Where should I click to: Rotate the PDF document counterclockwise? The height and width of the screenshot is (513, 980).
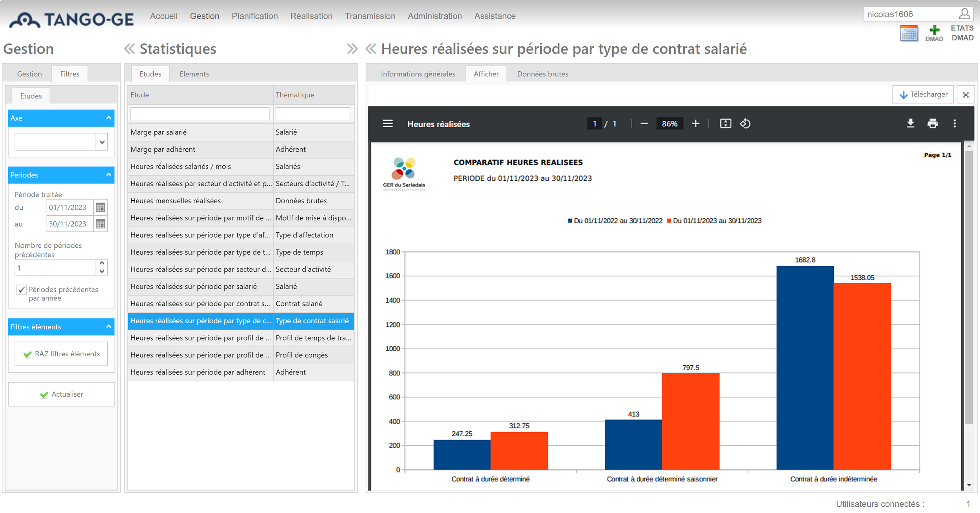(x=745, y=124)
